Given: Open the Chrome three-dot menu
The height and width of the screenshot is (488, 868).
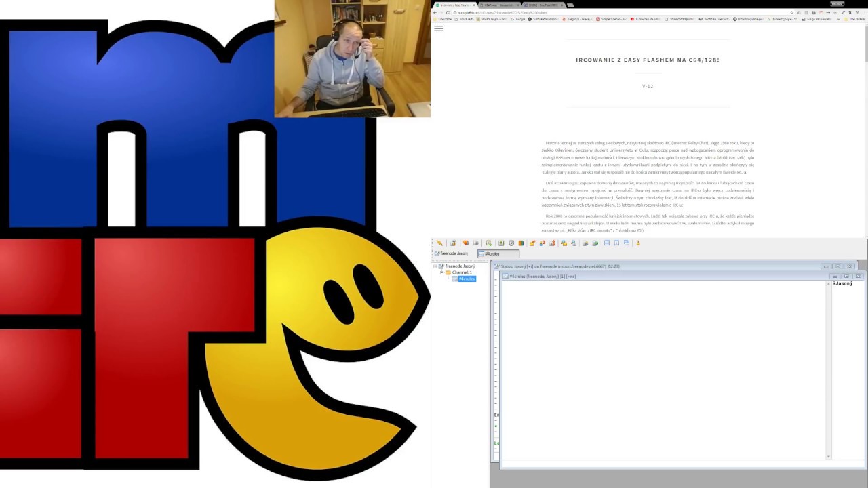Looking at the screenshot, I should point(865,12).
